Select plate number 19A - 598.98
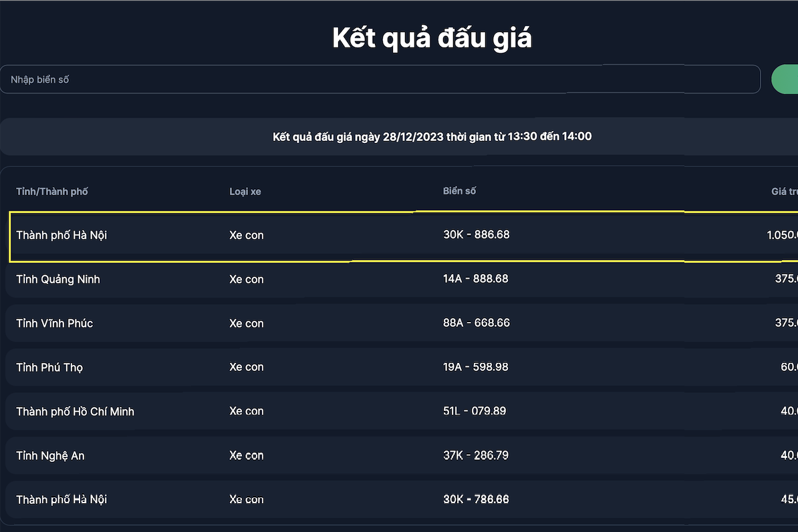The height and width of the screenshot is (532, 798). tap(475, 367)
